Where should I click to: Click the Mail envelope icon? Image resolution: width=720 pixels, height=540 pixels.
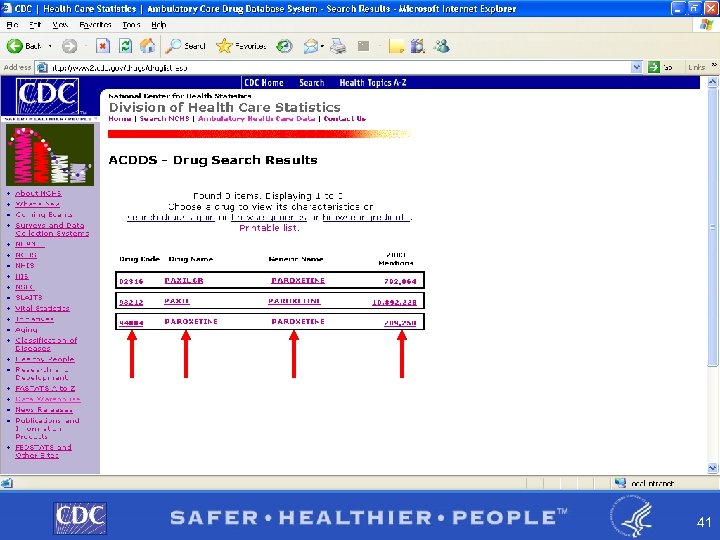311,46
